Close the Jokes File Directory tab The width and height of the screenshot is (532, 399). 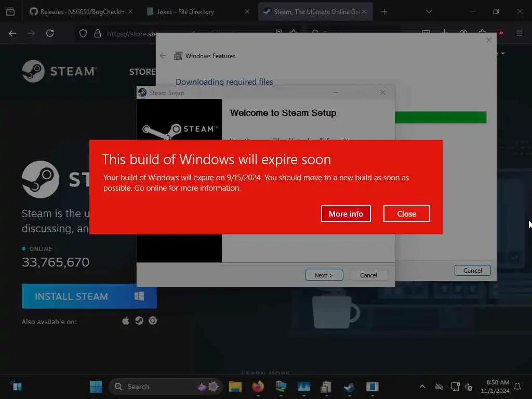pos(247,11)
